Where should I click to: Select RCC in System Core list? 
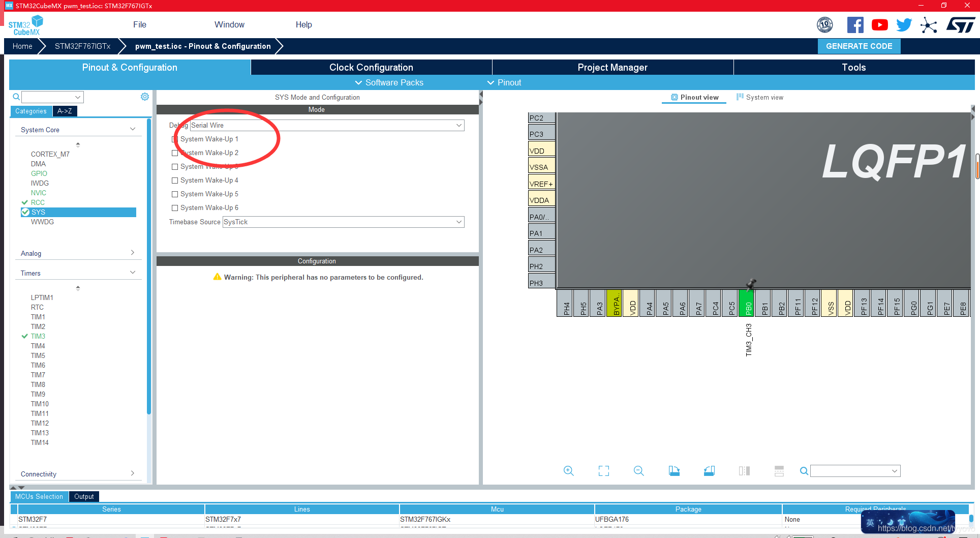[x=38, y=202]
